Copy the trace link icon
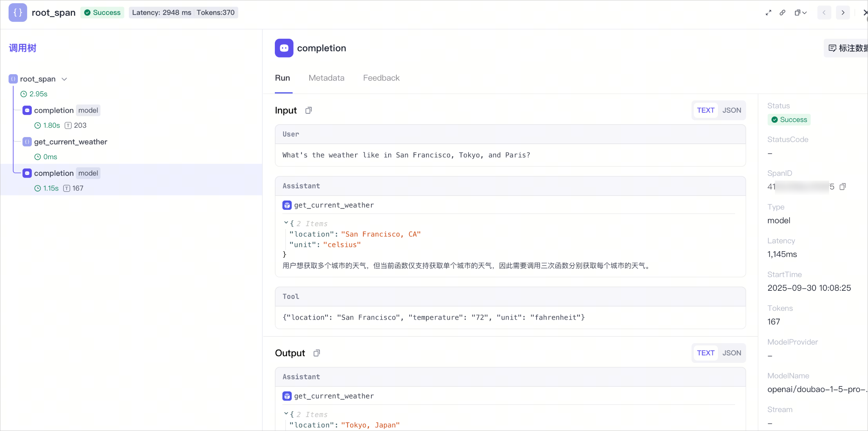Viewport: 868px width, 431px height. [x=782, y=13]
